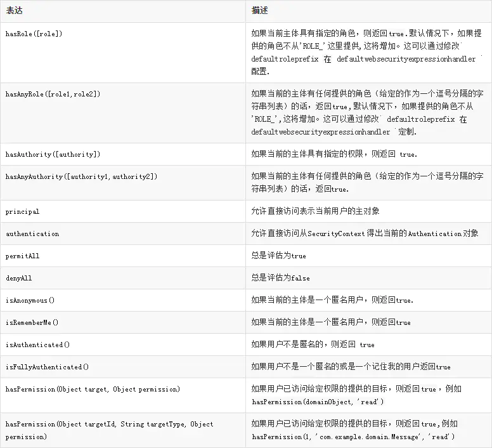Click the isAuthenticated() expression

point(37,345)
